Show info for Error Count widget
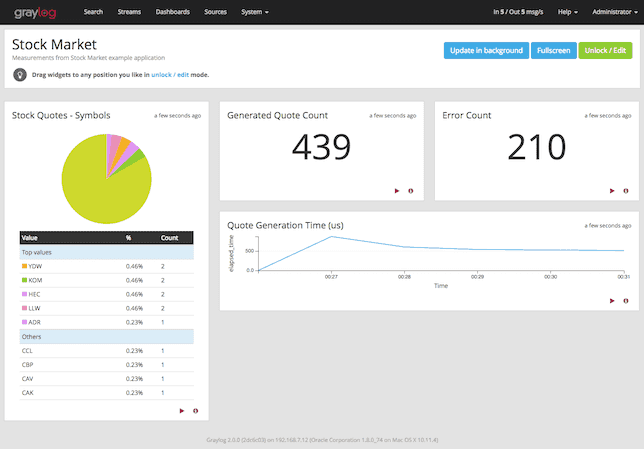Image resolution: width=644 pixels, height=449 pixels. tap(626, 191)
